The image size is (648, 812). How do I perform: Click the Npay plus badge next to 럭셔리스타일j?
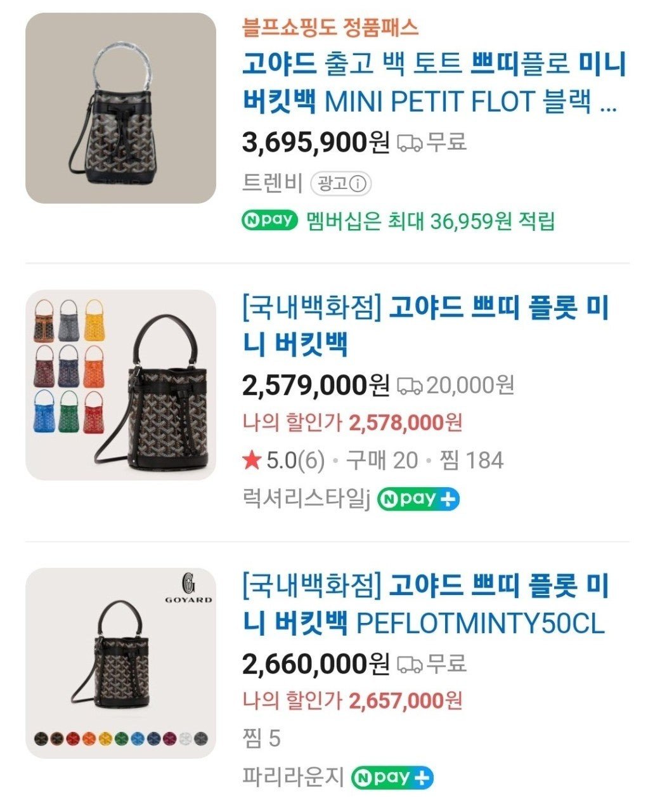point(418,499)
